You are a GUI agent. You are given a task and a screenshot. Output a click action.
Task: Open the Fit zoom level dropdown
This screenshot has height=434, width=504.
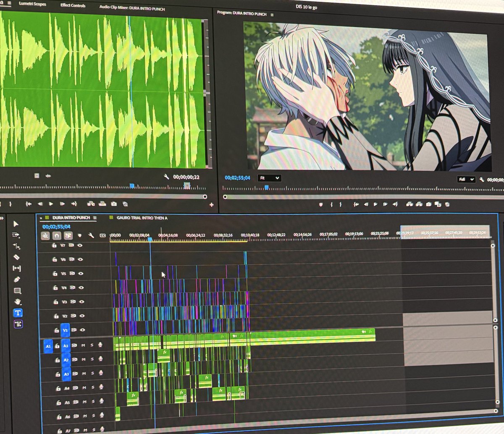click(x=269, y=178)
